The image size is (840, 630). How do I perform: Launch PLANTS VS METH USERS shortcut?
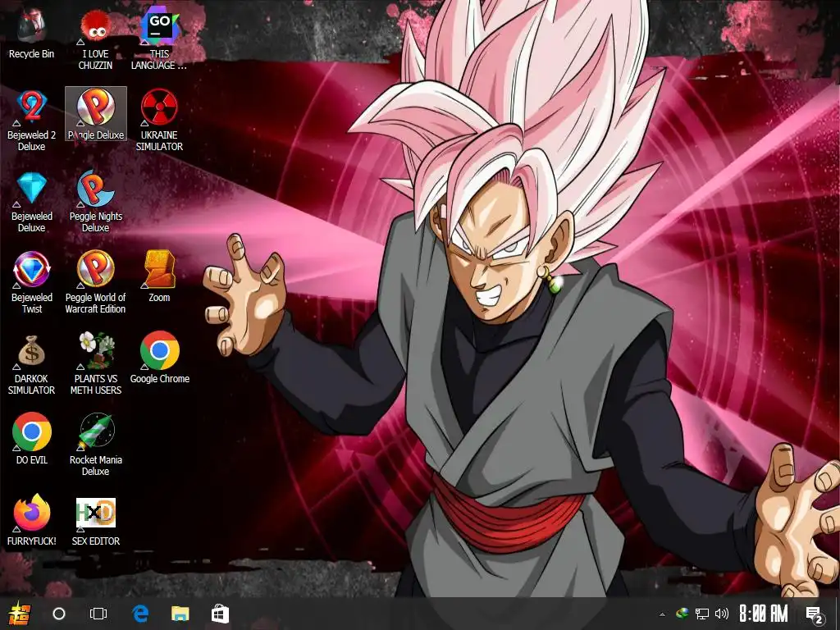pyautogui.click(x=95, y=365)
